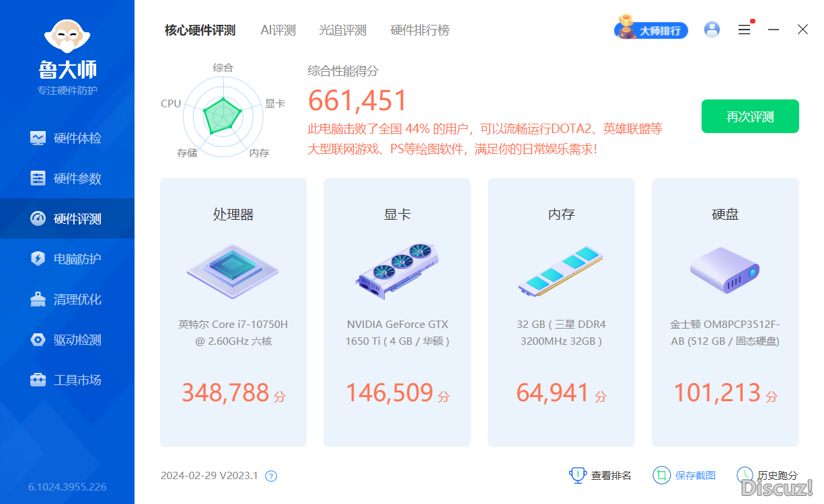Select the 硬件评测 gauge icon
The width and height of the screenshot is (824, 504).
(38, 219)
